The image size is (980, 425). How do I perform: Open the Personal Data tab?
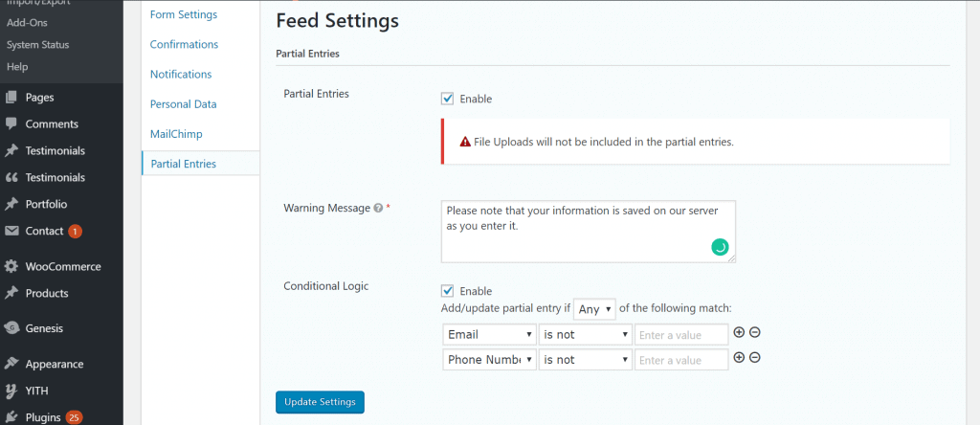183,104
